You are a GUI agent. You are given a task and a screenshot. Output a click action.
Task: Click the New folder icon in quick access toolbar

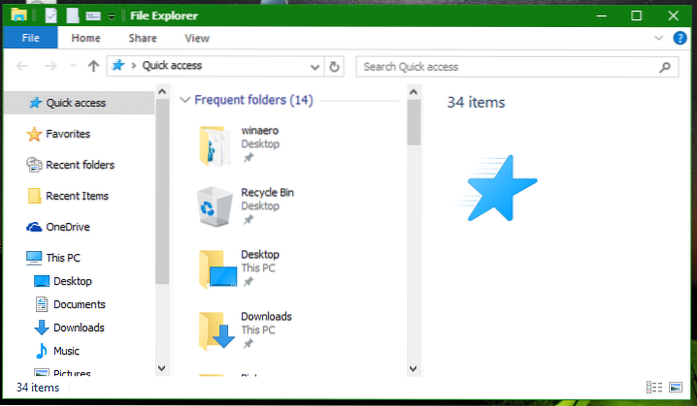click(x=72, y=16)
